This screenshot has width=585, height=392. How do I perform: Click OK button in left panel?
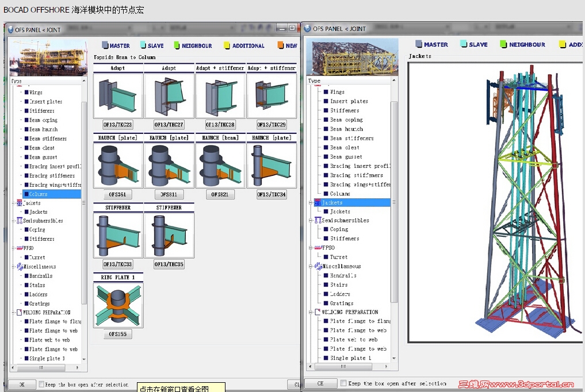(22, 384)
